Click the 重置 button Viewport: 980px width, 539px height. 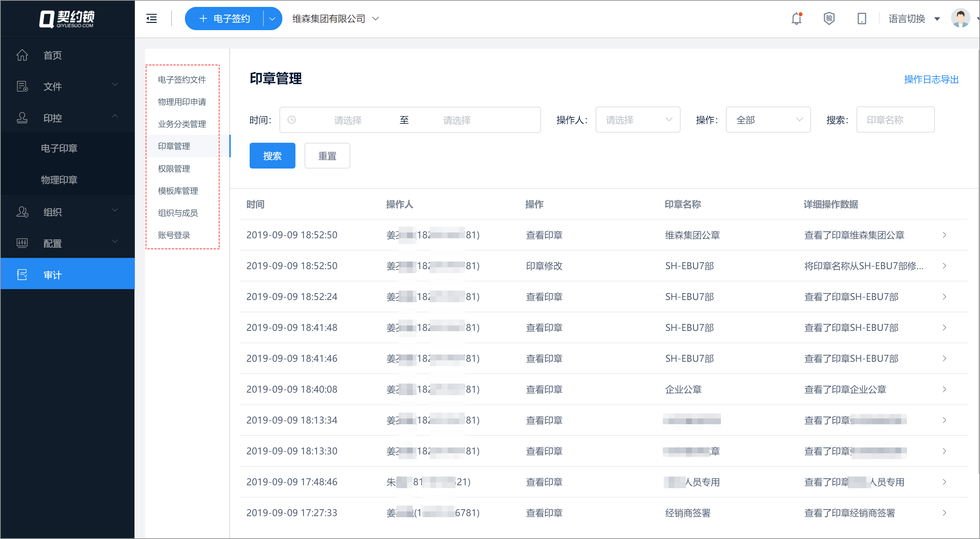tap(327, 156)
